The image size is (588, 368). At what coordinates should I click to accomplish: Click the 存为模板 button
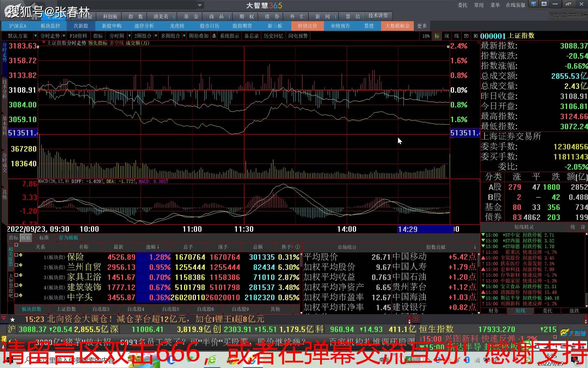click(68, 238)
